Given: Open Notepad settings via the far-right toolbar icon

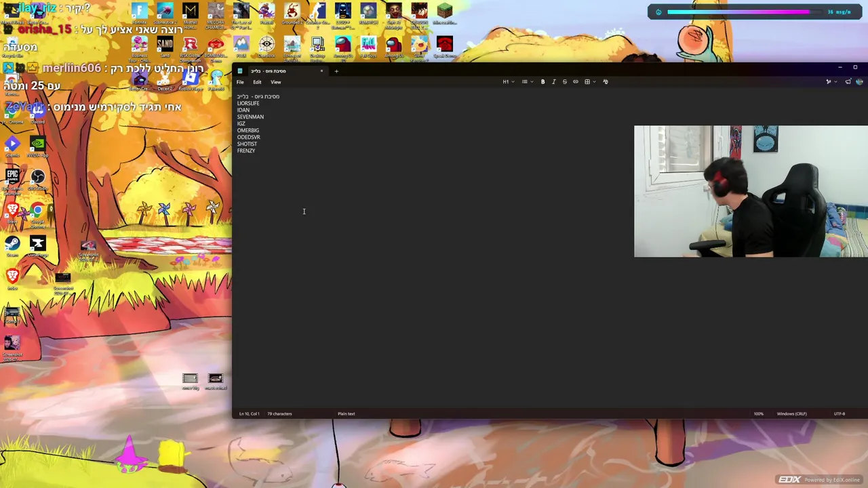Looking at the screenshot, I should click(860, 82).
